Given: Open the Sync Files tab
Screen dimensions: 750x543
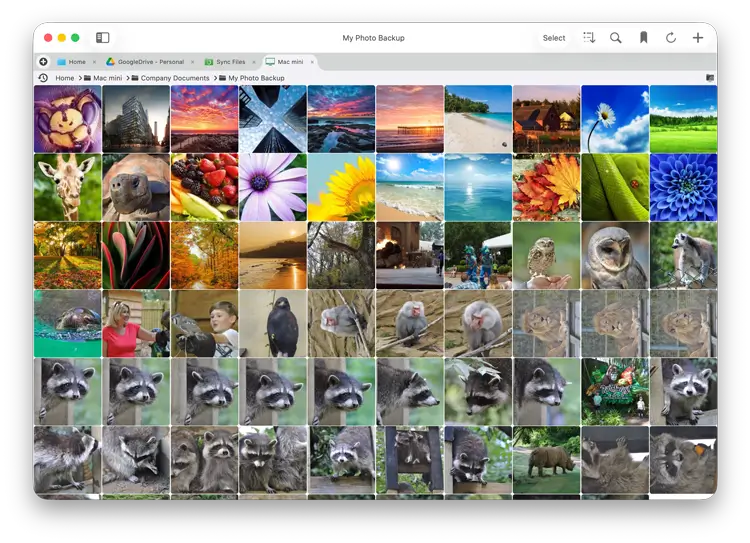Looking at the screenshot, I should click(x=230, y=62).
